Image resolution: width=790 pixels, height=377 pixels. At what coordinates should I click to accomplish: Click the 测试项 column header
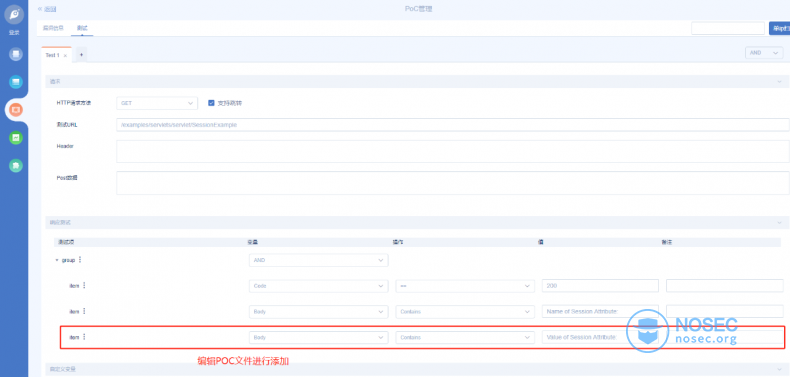pyautogui.click(x=66, y=242)
